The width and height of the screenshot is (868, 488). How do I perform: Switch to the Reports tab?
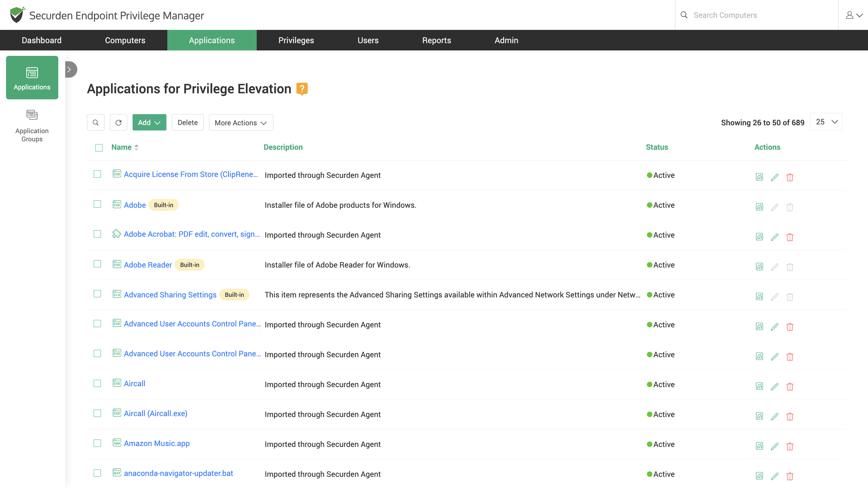pyautogui.click(x=437, y=40)
